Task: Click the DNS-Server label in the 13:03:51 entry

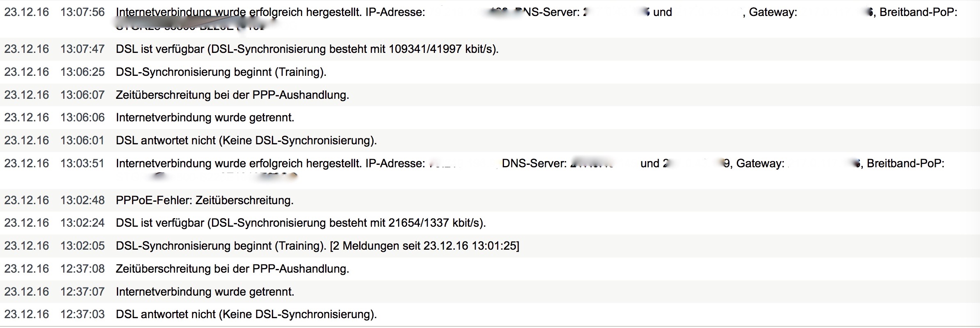Action: [x=534, y=164]
